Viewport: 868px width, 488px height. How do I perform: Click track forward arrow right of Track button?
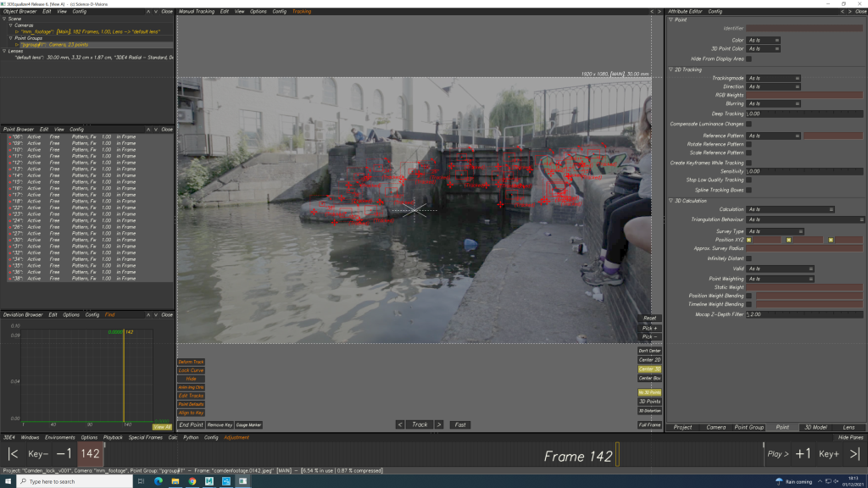439,424
